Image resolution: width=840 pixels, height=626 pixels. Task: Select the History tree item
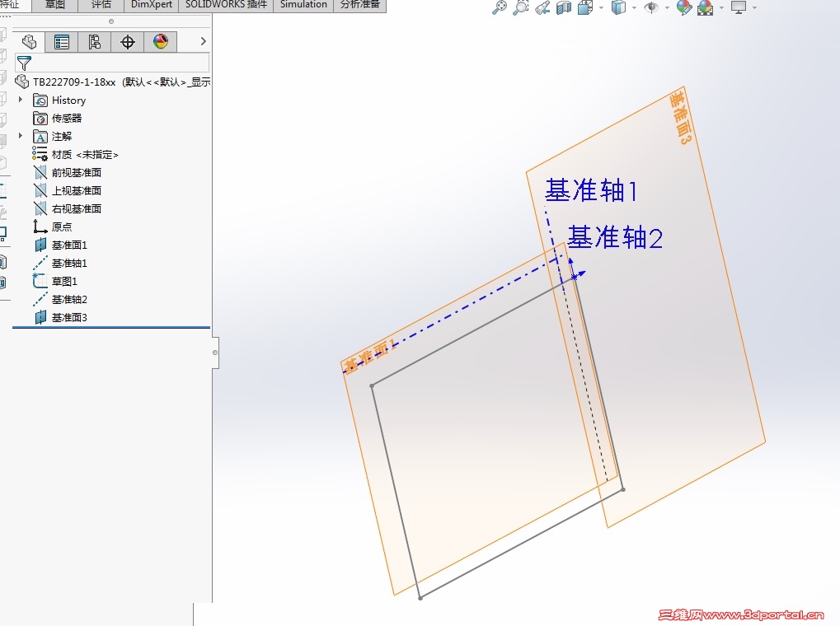[68, 100]
